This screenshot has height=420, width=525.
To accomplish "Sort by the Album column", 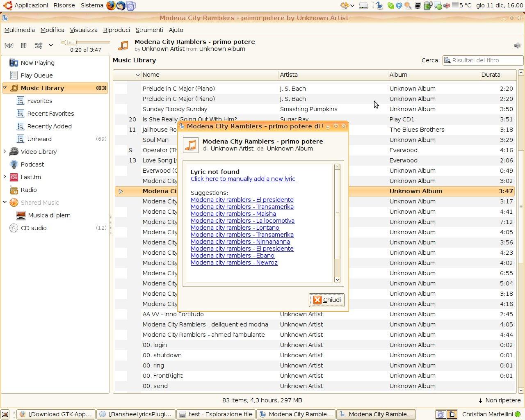I will pos(434,75).
